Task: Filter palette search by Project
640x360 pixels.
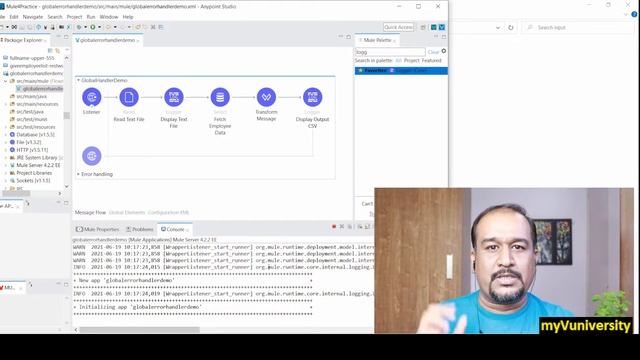Action: (x=411, y=60)
